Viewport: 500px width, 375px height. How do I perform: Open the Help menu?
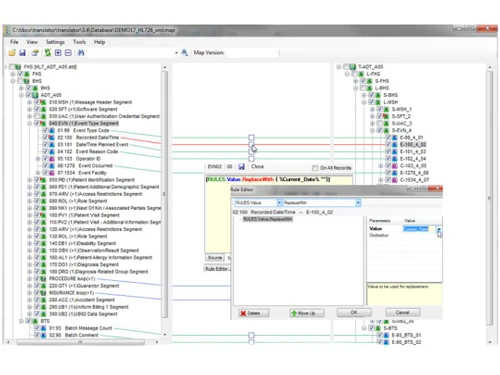[99, 42]
